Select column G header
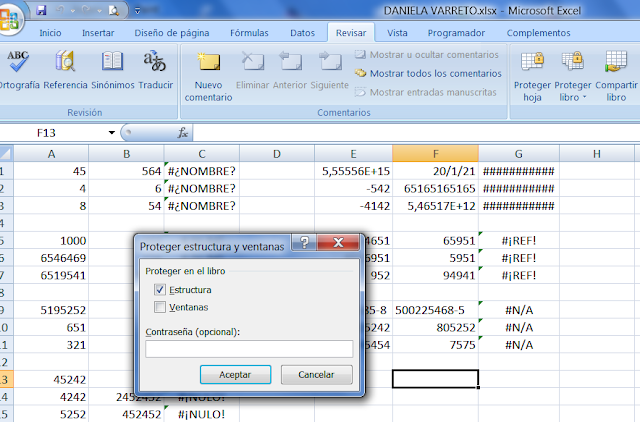This screenshot has width=640, height=422. 518,154
